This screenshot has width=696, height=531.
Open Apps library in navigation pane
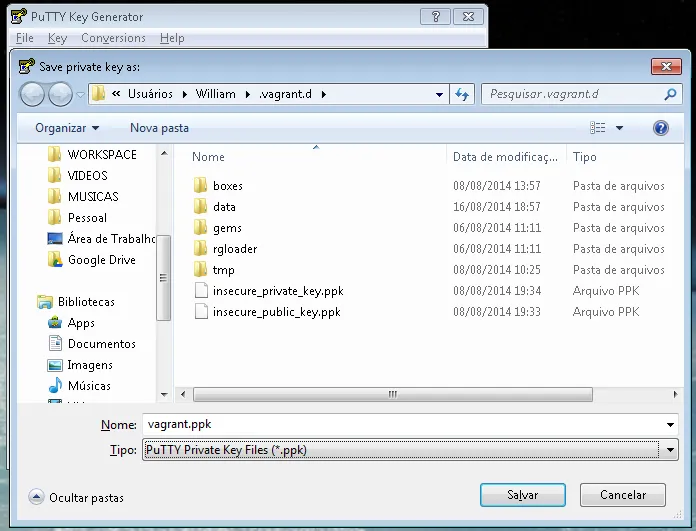(x=81, y=323)
